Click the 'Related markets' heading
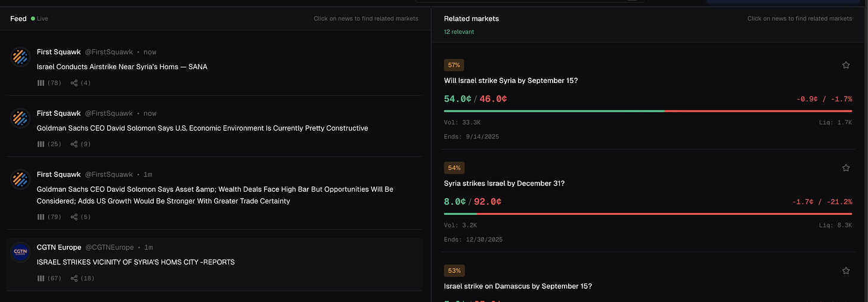The image size is (868, 302). point(472,19)
